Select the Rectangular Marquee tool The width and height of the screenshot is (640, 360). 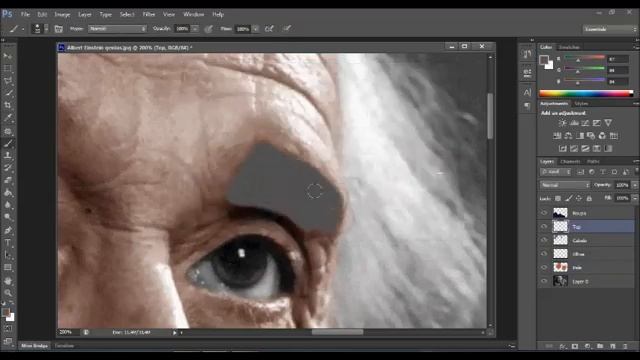(x=8, y=68)
